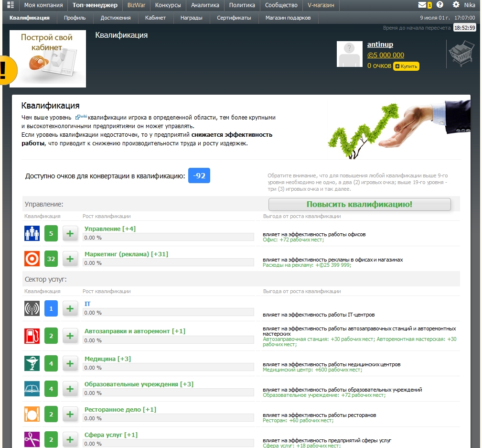Open settings gear icon in top bar
The width and height of the screenshot is (482, 448).
pos(456,5)
